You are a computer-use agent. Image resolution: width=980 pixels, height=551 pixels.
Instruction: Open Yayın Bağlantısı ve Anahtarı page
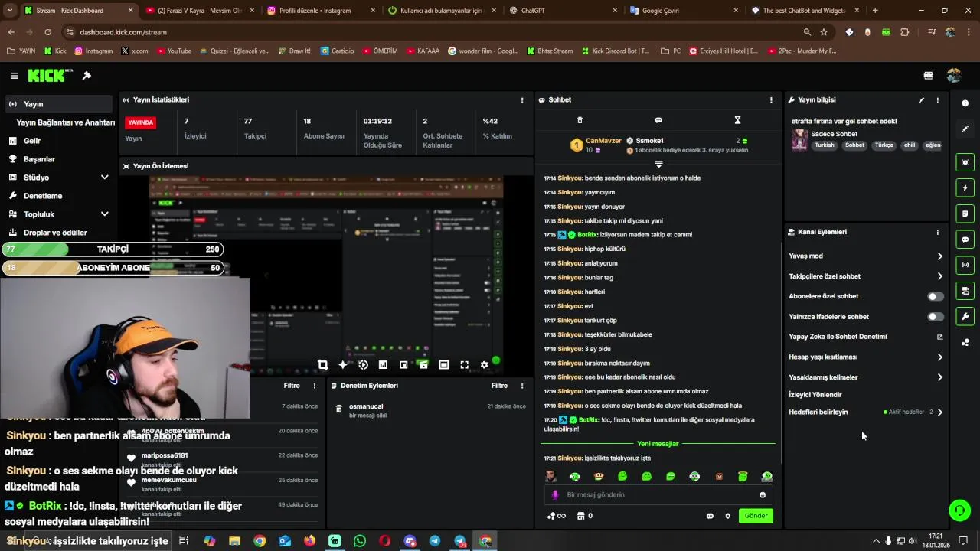pos(66,122)
